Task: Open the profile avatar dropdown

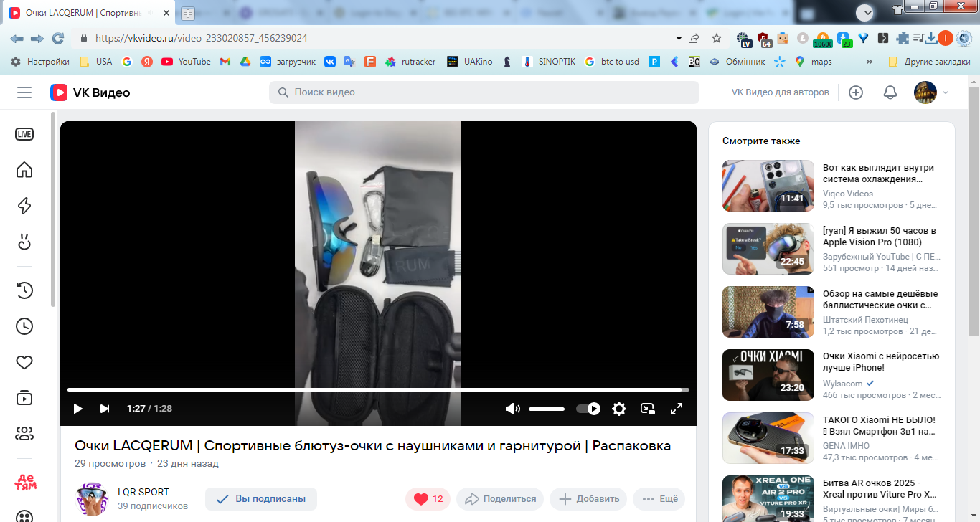Action: (x=931, y=92)
